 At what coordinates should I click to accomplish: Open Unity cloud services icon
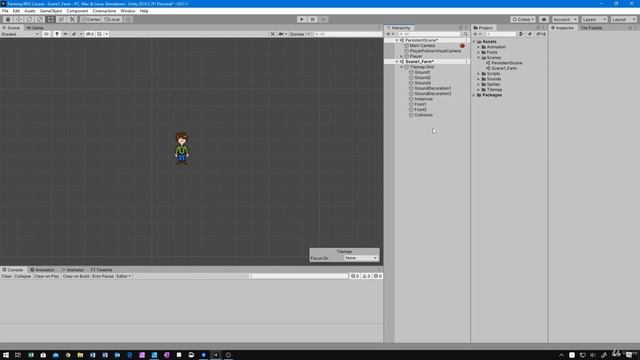coord(544,19)
